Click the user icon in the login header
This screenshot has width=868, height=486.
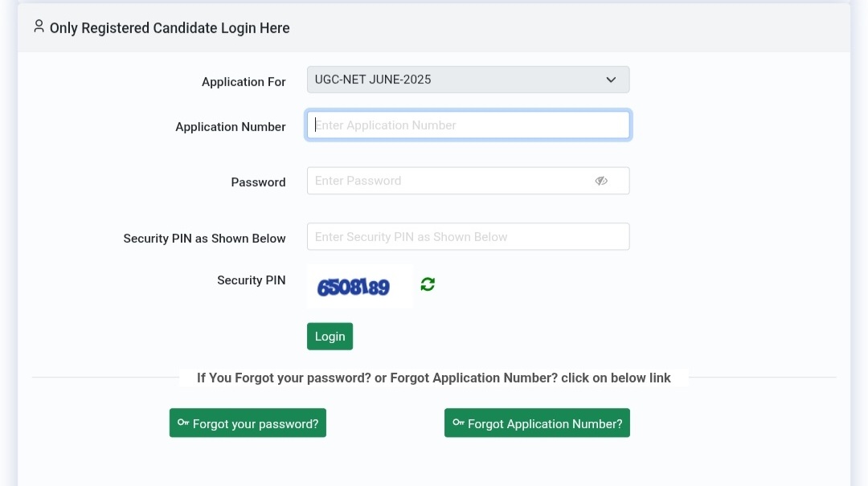39,27
